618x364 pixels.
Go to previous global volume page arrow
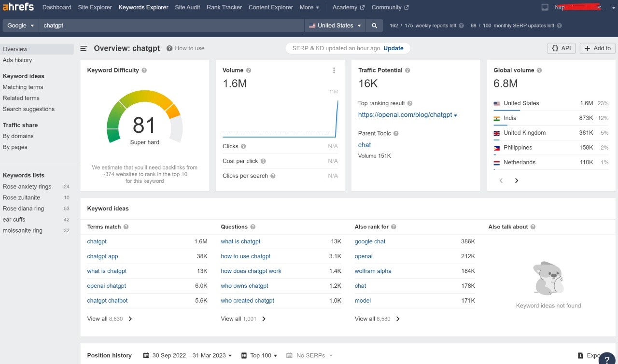coord(501,181)
